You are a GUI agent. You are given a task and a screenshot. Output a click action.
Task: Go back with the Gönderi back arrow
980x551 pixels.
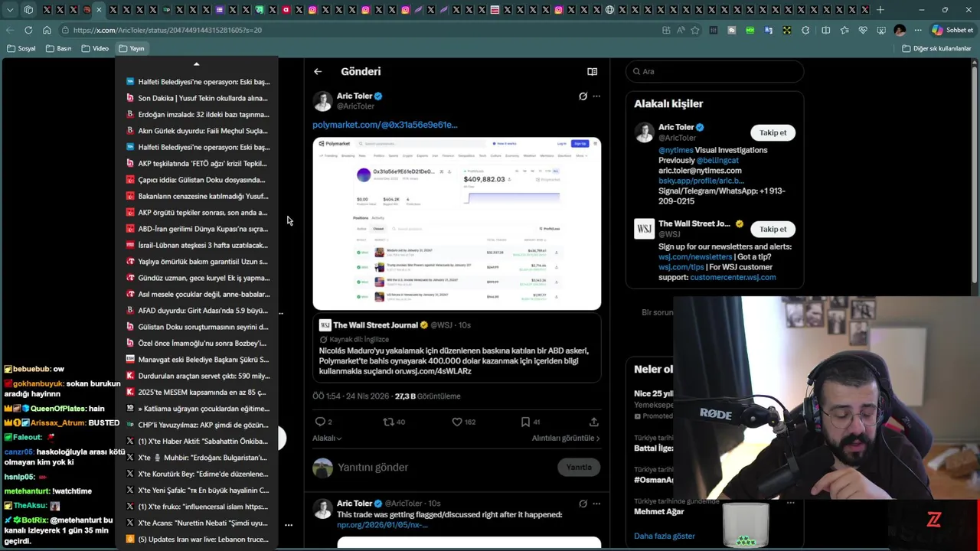(318, 71)
